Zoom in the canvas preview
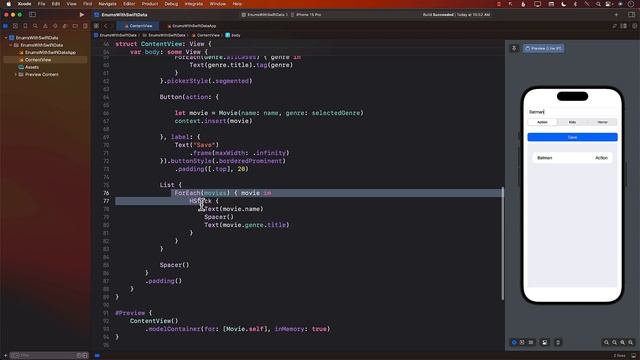The height and width of the screenshot is (360, 640). (631, 342)
